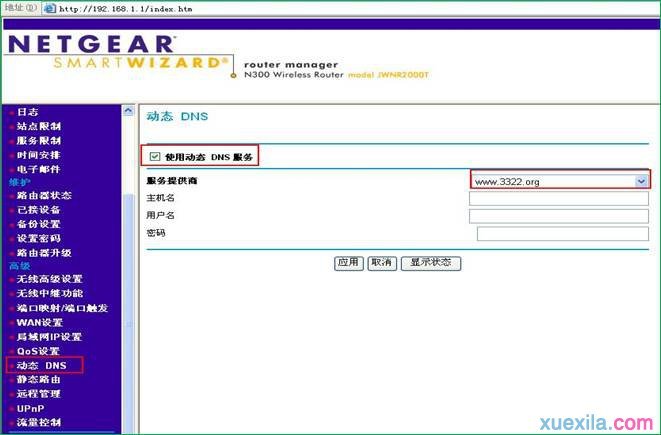The height and width of the screenshot is (435, 661).
Task: Select the UPnP sidebar entry
Action: pyautogui.click(x=30, y=408)
